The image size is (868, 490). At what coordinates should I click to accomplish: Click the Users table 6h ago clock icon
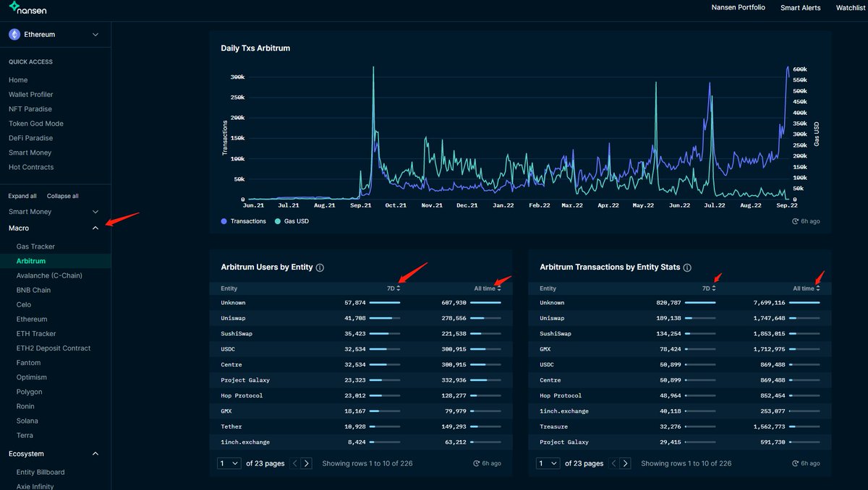[x=477, y=463]
